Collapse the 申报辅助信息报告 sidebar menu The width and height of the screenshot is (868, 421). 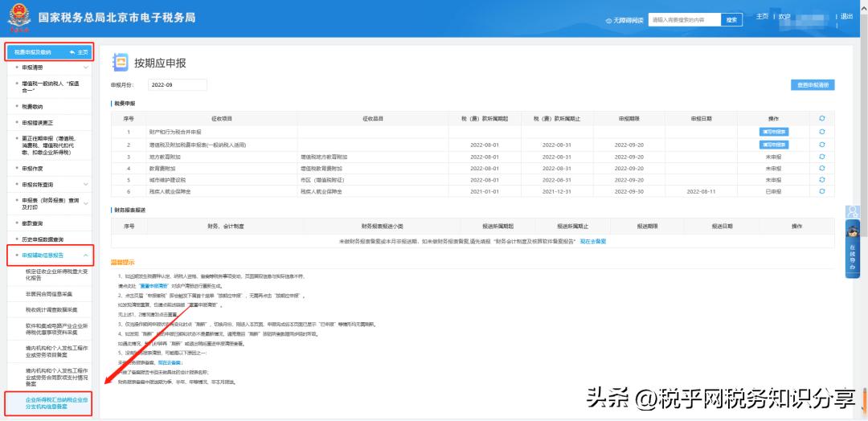(x=86, y=255)
